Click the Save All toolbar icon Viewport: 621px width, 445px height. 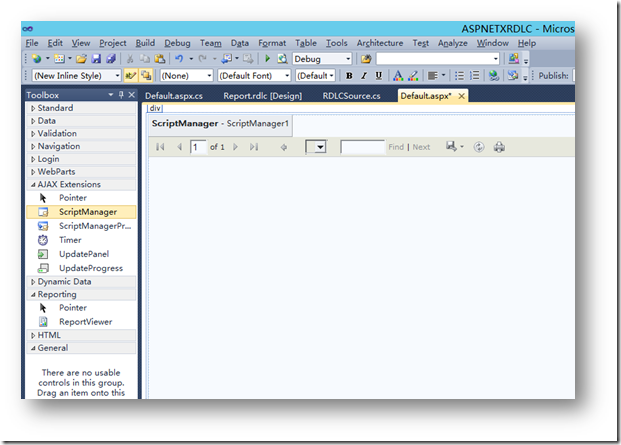point(111,59)
